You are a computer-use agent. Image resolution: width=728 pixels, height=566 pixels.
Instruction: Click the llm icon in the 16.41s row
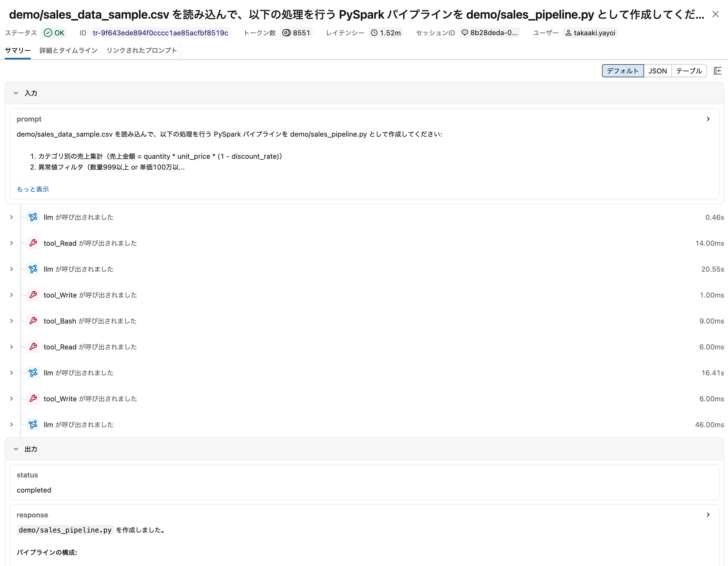point(33,373)
